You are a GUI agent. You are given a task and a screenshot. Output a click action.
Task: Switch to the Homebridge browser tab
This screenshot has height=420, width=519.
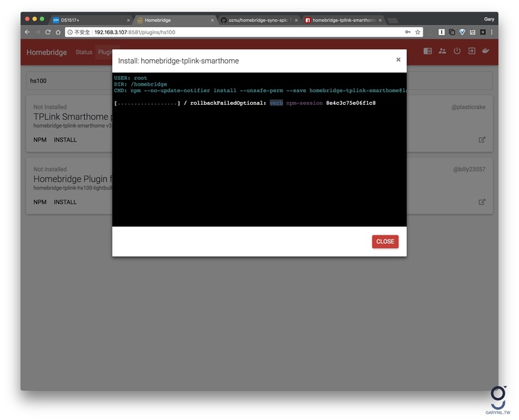(x=175, y=20)
